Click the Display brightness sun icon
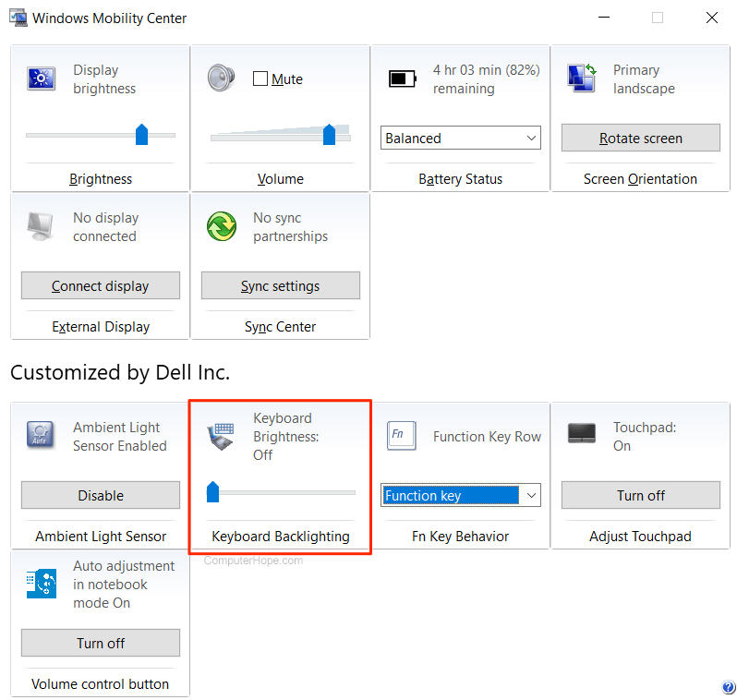Screen dimensions: 737x700 point(42,78)
